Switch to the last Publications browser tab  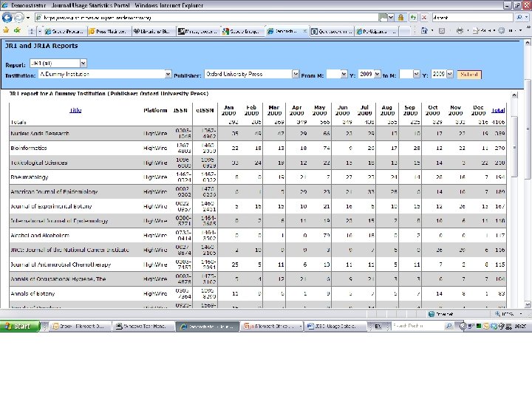(376, 31)
